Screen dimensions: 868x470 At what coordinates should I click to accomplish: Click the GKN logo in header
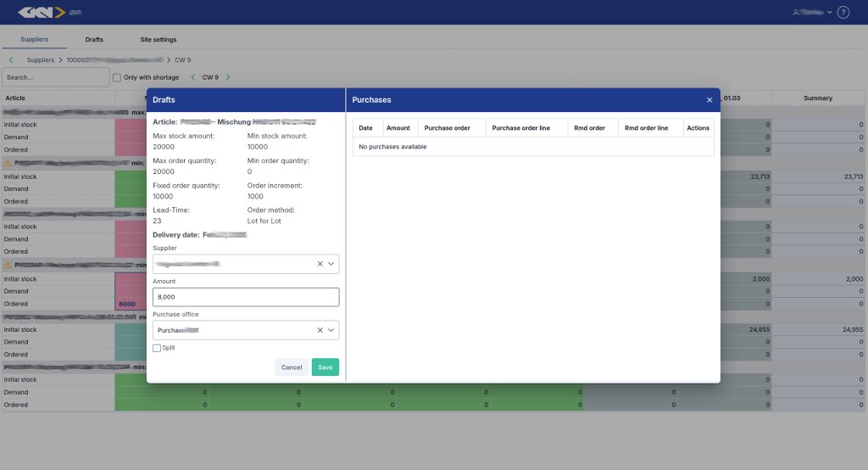[42, 13]
